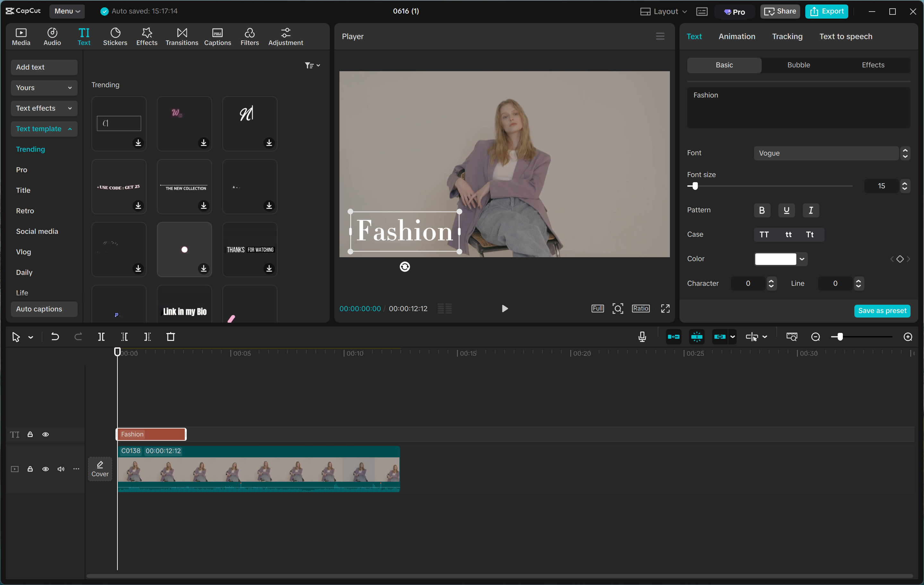924x585 pixels.
Task: Switch to the Transitions panel
Action: pyautogui.click(x=182, y=36)
